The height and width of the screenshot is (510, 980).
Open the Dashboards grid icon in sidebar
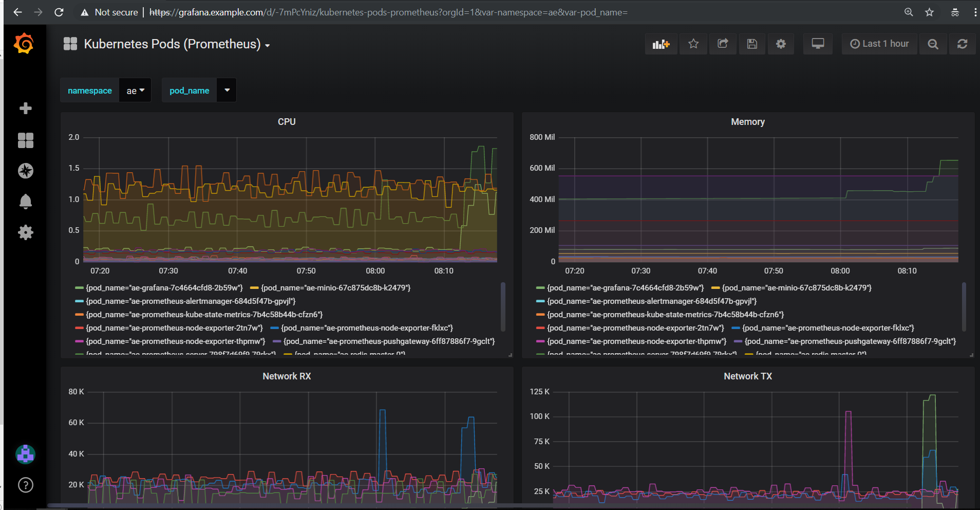pyautogui.click(x=25, y=140)
